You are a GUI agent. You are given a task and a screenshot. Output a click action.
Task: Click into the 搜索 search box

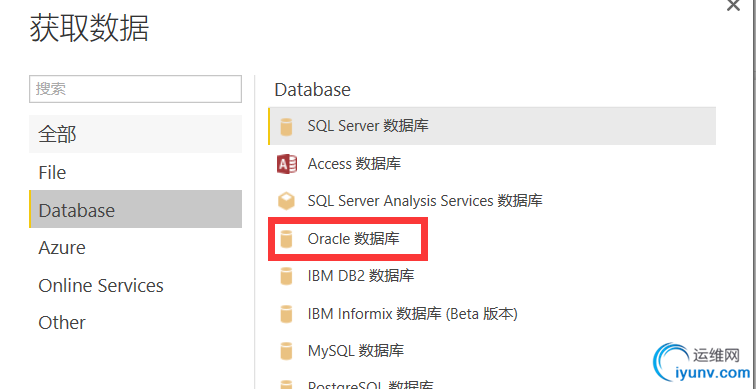135,89
